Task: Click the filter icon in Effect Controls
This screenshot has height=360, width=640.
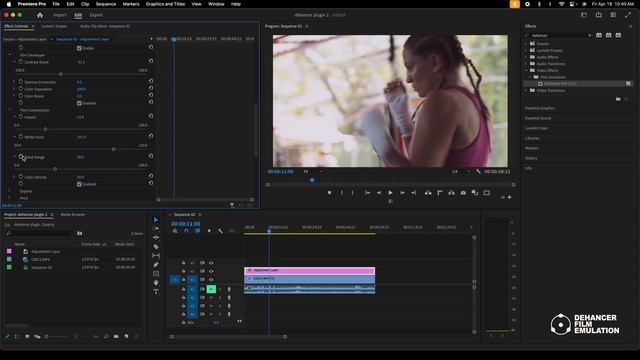Action: coord(232,205)
